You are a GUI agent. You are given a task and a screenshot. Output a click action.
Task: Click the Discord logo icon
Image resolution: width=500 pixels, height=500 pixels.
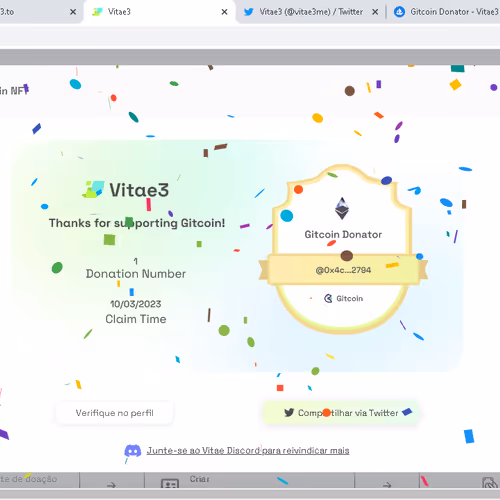(x=133, y=451)
